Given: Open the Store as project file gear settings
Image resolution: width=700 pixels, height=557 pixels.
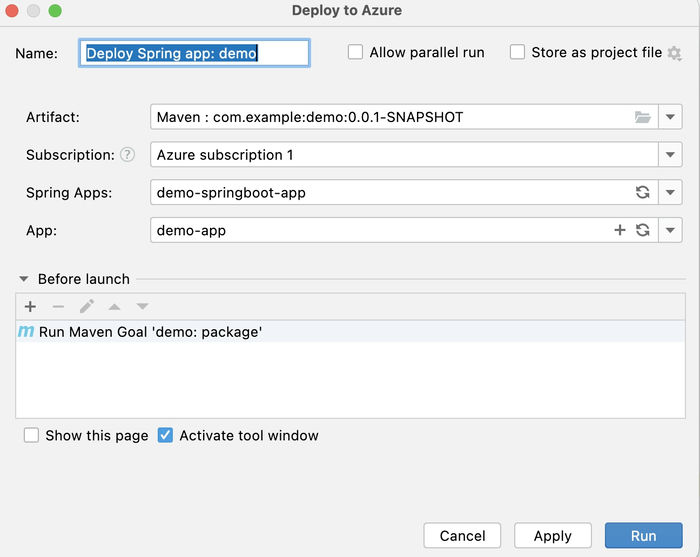Looking at the screenshot, I should point(674,54).
